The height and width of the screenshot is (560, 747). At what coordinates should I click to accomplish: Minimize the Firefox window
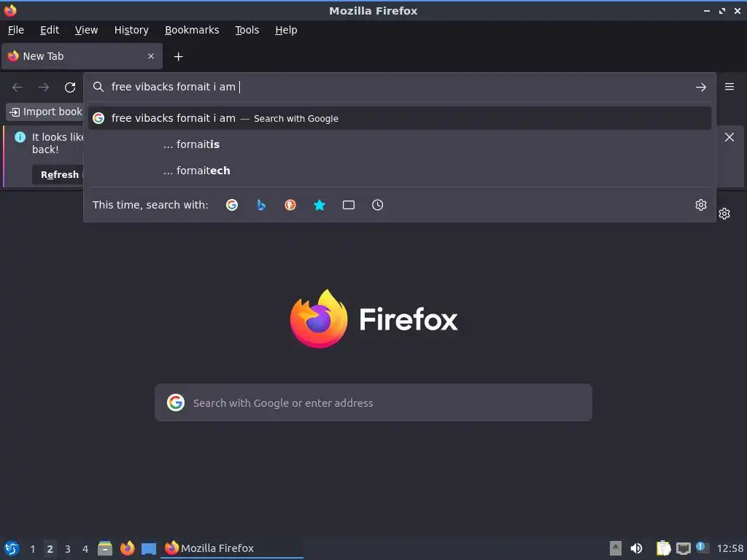tap(706, 10)
